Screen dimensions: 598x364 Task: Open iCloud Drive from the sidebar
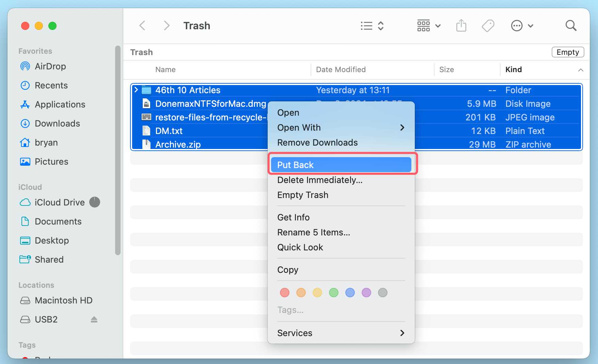(59, 202)
